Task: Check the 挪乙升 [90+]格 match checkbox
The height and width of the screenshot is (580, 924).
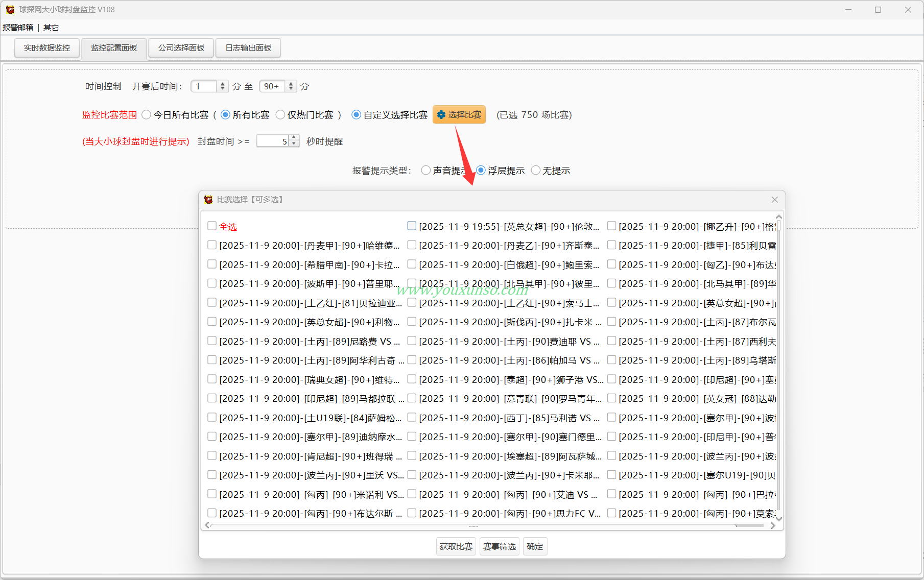Action: click(611, 226)
